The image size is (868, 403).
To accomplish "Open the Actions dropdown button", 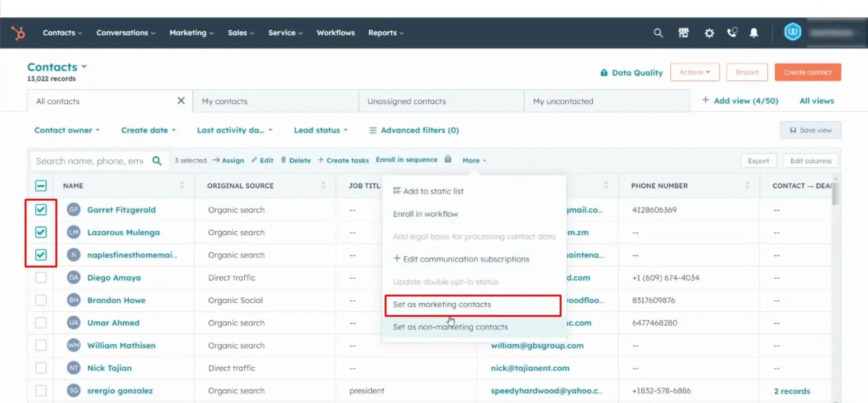I will (695, 72).
